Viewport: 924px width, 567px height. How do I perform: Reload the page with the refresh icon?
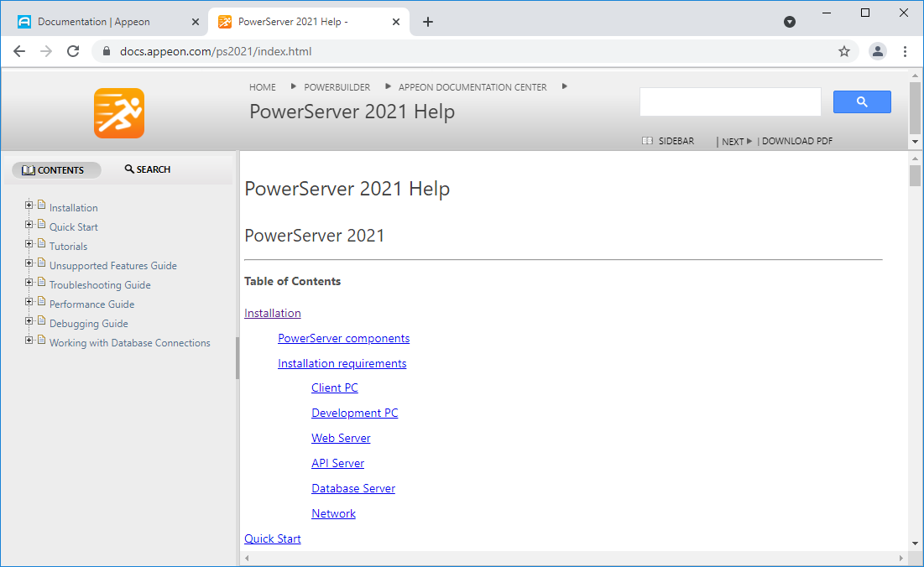point(73,51)
